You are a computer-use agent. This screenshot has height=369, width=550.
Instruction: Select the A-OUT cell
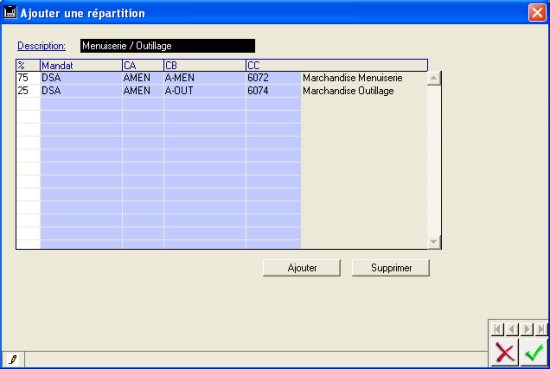pos(204,91)
